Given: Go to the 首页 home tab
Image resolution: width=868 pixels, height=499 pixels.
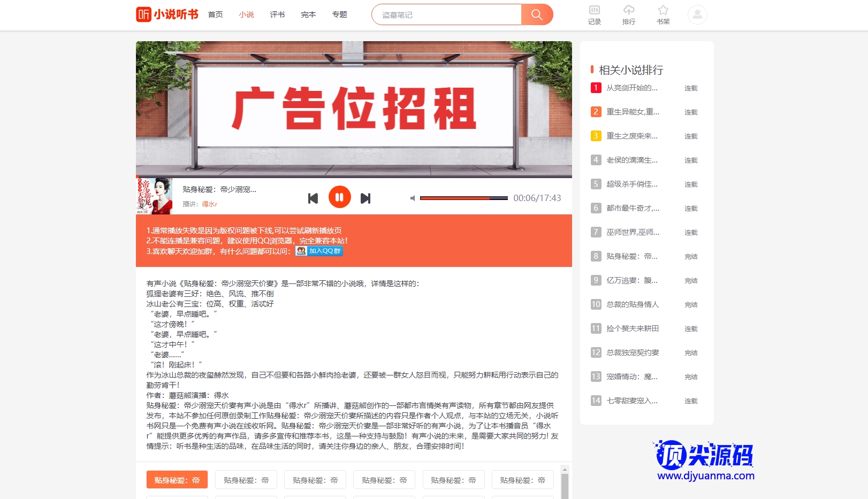Looking at the screenshot, I should [215, 14].
